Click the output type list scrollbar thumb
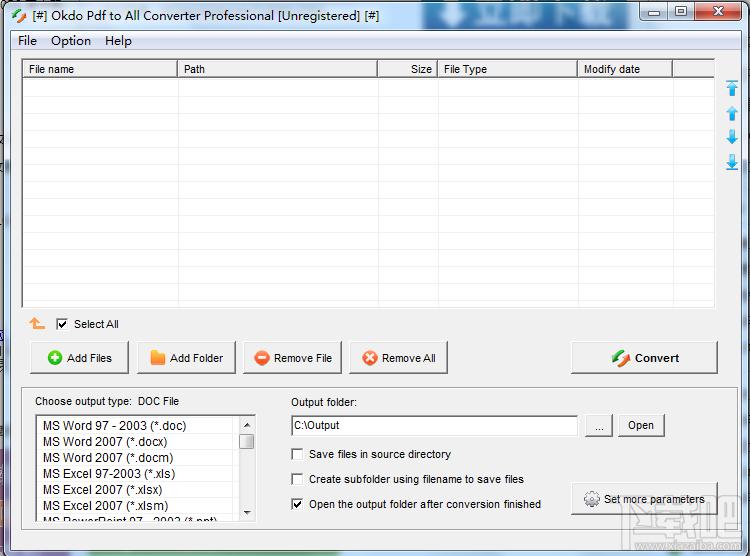The height and width of the screenshot is (556, 750). (x=247, y=442)
